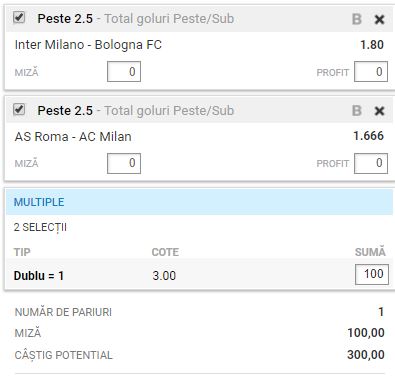Click the Inter Milano - Bologna FC match name
This screenshot has width=395, height=379.
pos(88,45)
